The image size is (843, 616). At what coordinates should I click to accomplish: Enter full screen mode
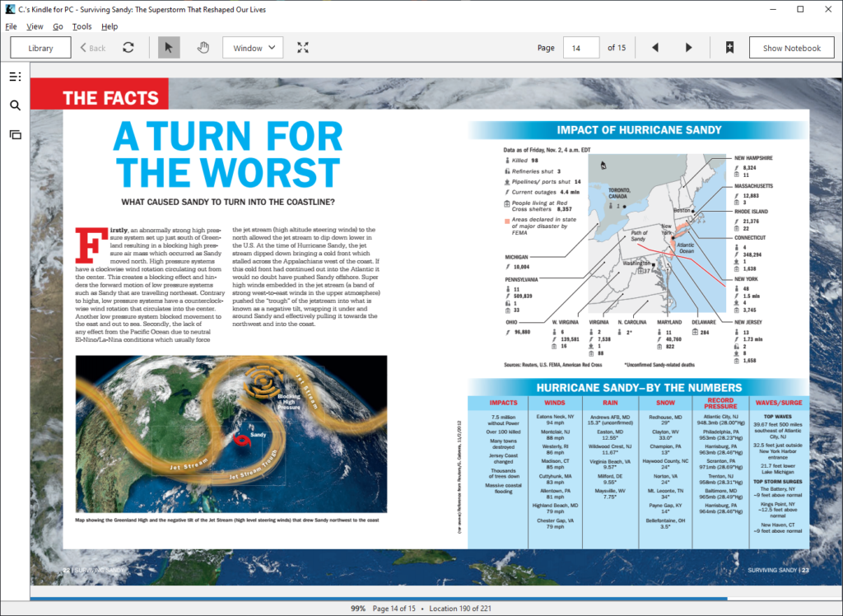point(303,47)
